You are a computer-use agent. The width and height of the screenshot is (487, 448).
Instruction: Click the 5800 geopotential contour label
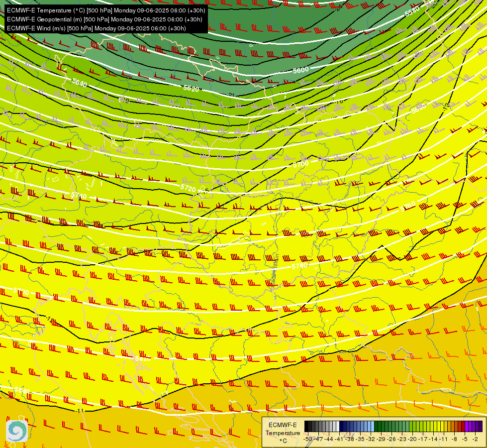(21, 292)
